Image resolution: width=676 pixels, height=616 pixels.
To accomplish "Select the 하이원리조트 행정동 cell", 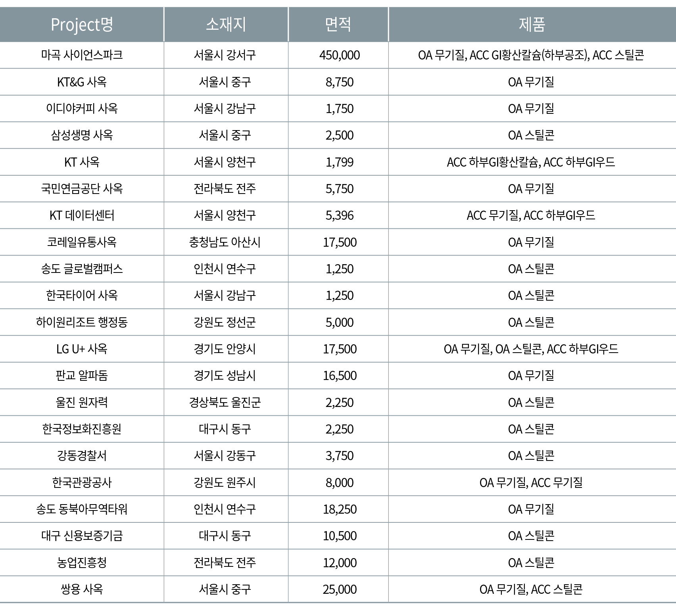I will (x=82, y=322).
